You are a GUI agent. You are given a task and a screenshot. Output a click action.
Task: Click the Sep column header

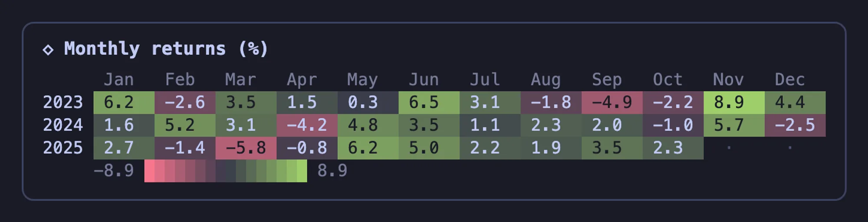[x=607, y=80]
